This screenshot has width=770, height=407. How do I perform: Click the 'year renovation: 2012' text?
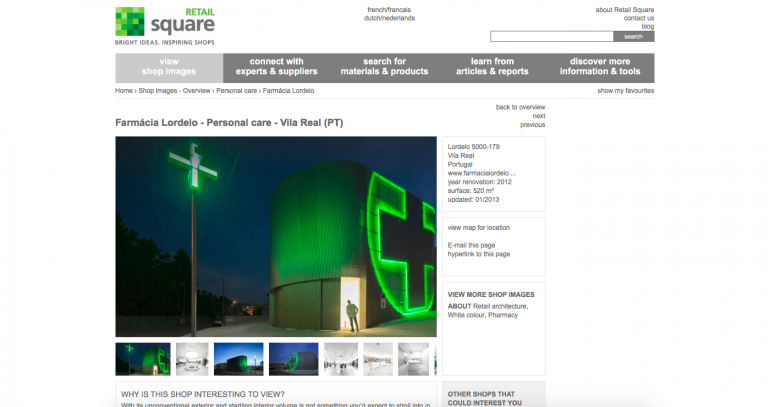tap(479, 182)
